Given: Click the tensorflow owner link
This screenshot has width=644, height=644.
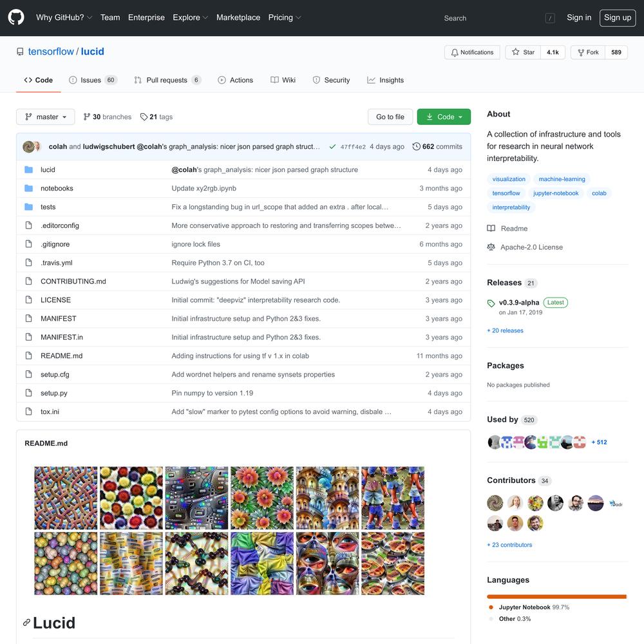Looking at the screenshot, I should (51, 52).
